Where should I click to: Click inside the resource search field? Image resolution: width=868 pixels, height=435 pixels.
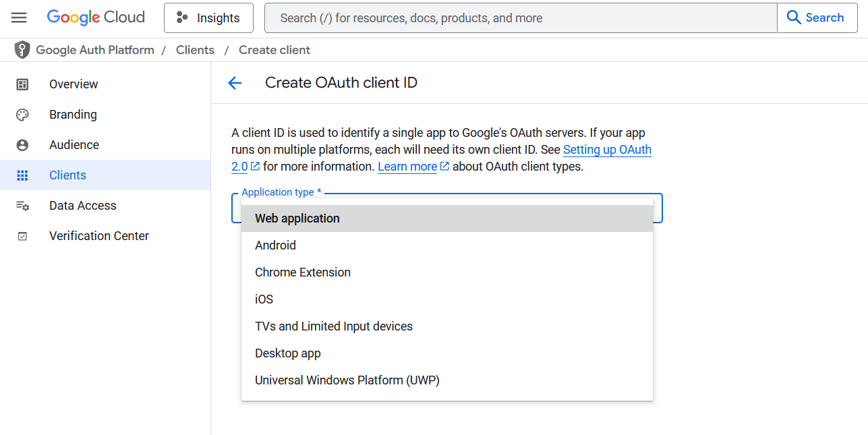(x=519, y=18)
